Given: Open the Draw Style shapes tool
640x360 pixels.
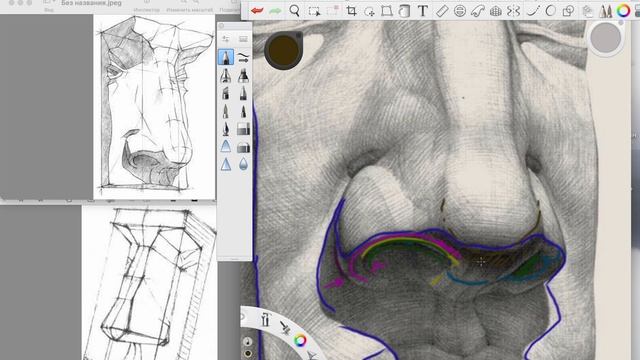Looking at the screenshot, I should pyautogui.click(x=568, y=11).
